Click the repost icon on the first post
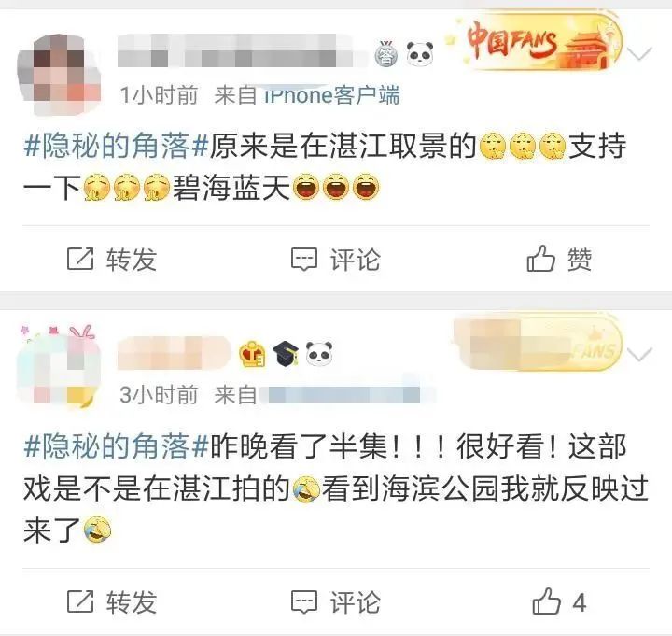 point(80,259)
